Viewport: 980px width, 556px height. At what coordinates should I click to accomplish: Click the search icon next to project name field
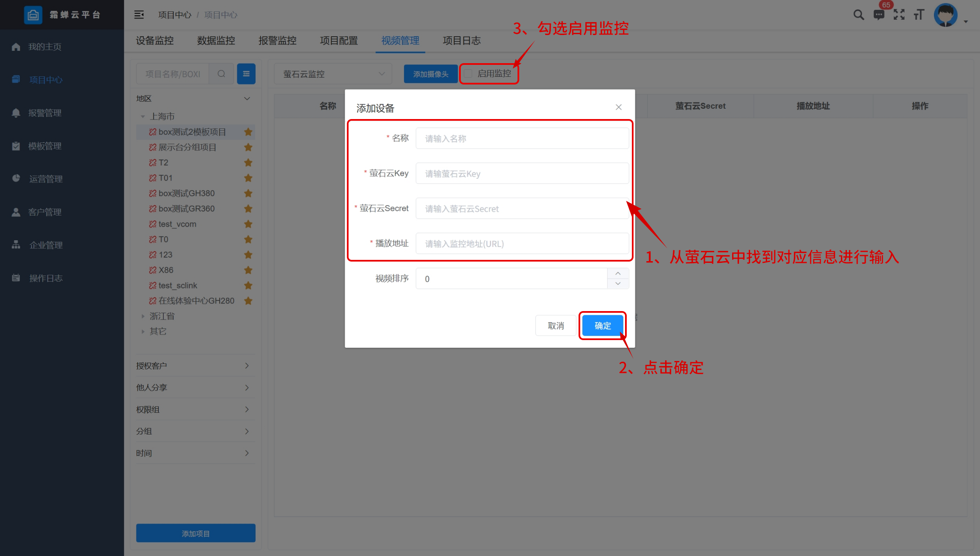click(221, 74)
